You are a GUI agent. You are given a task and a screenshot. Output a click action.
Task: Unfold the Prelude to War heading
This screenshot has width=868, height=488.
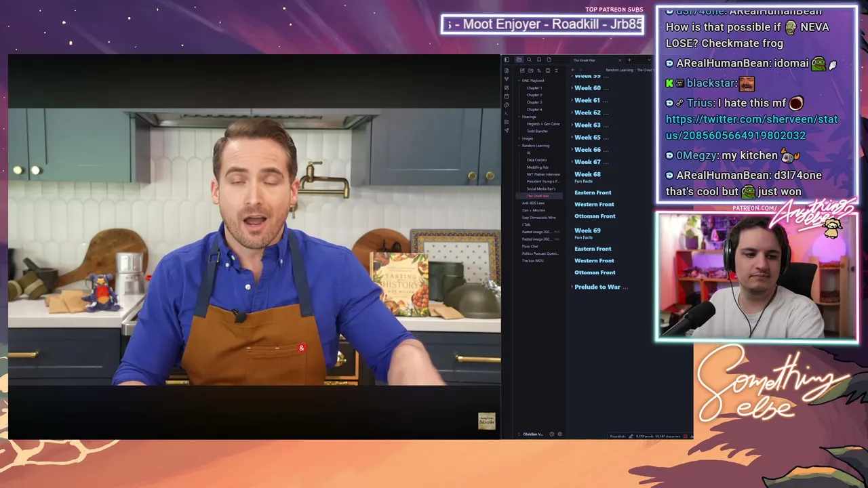572,287
